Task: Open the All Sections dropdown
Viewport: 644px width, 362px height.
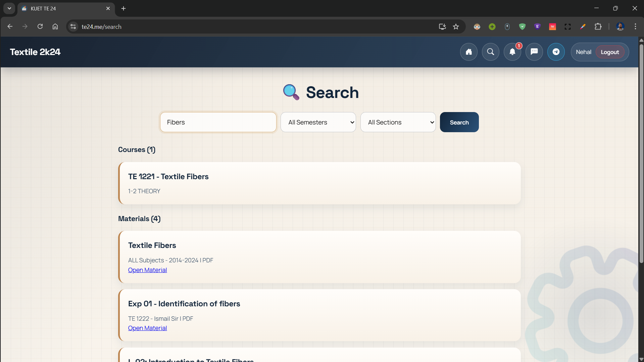Action: pyautogui.click(x=398, y=122)
